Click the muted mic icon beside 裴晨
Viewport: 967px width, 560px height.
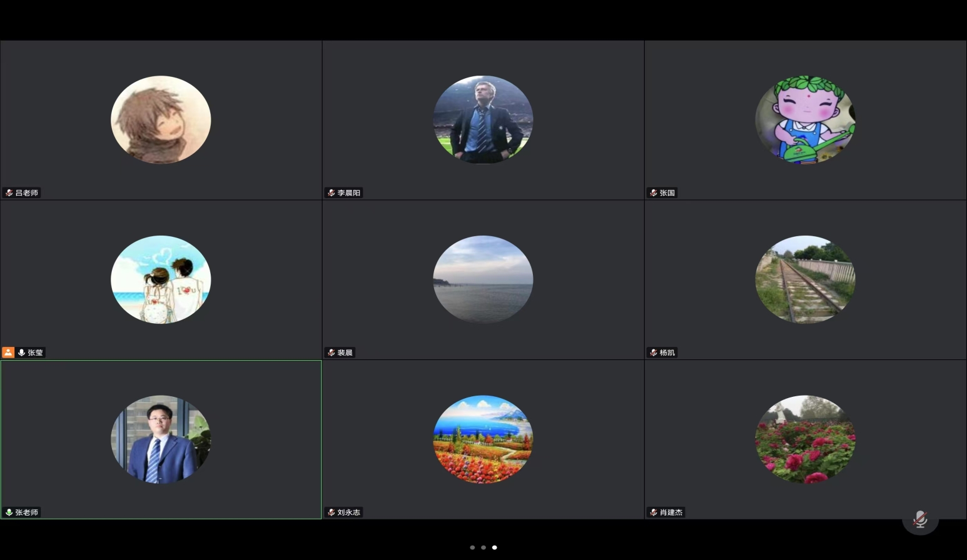point(332,352)
